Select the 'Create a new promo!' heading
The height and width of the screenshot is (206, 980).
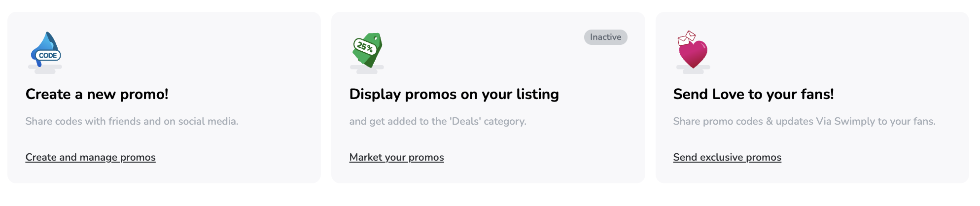coord(97,94)
